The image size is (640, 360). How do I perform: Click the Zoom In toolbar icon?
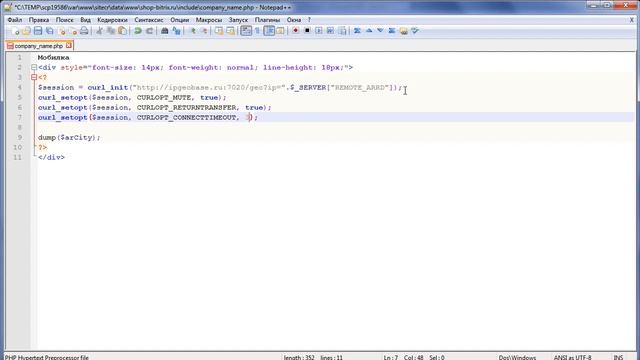point(193,31)
